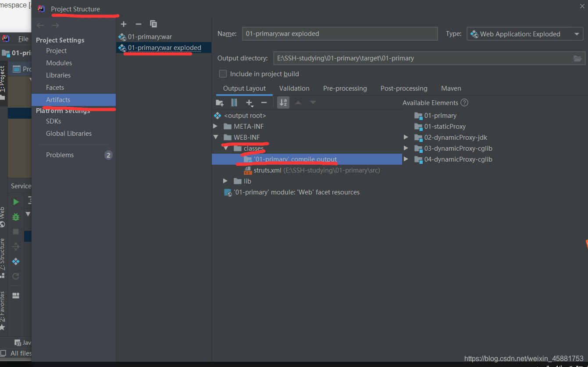Viewport: 588px width, 367px height.
Task: Collapse the WEB-INF folder
Action: [215, 137]
